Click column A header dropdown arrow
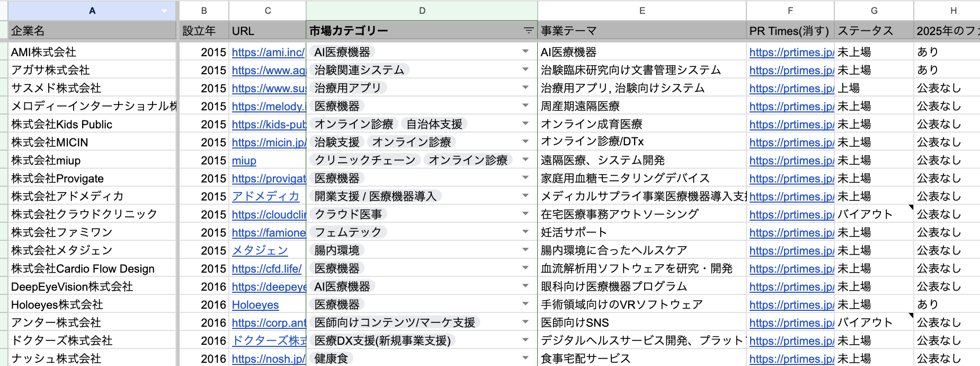980x366 pixels. (164, 11)
